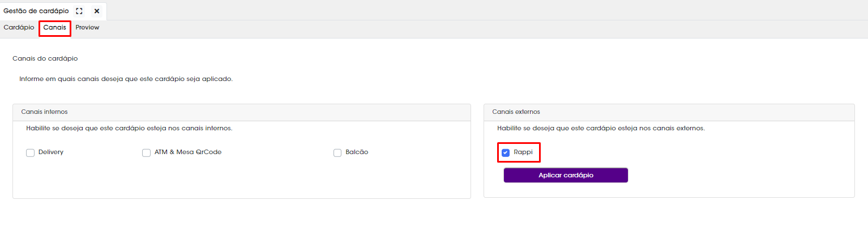Tick the ATM & Mesa QrCode checkbox
The height and width of the screenshot is (251, 868).
click(x=146, y=153)
